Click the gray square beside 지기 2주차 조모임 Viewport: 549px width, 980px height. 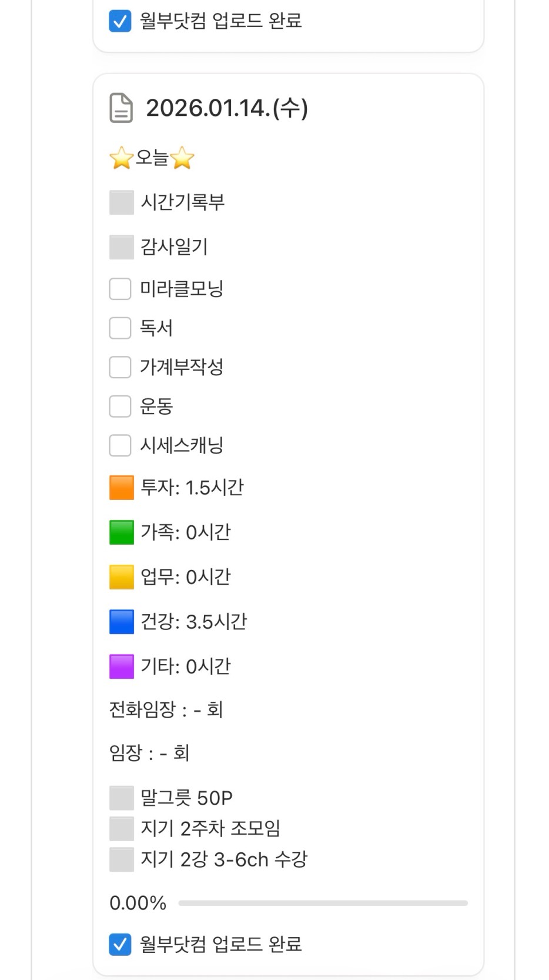122,829
